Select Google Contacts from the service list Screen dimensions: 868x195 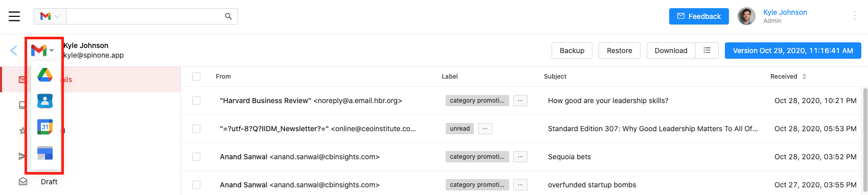pos(45,101)
